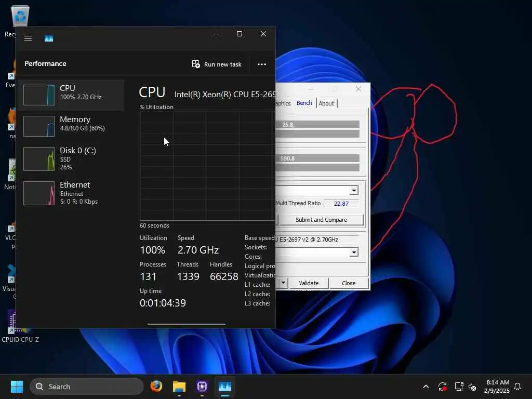
Task: Click the CPUID CPU-Z desktop shortcut
Action: [x=20, y=327]
